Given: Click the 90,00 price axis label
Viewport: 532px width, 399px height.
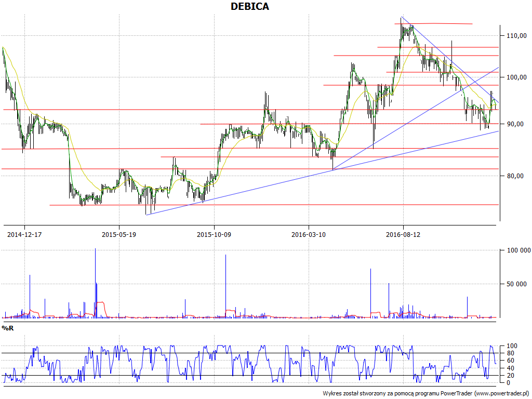Looking at the screenshot, I should pyautogui.click(x=515, y=124).
